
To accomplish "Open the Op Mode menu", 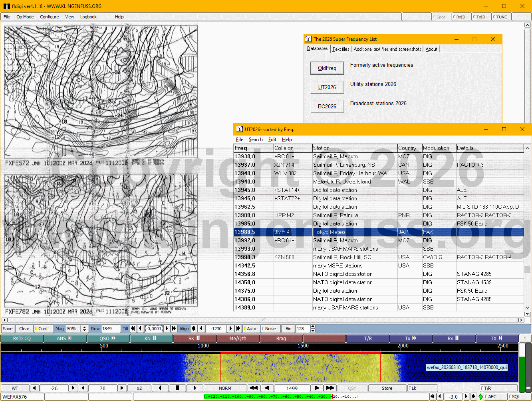I will 25,17.
